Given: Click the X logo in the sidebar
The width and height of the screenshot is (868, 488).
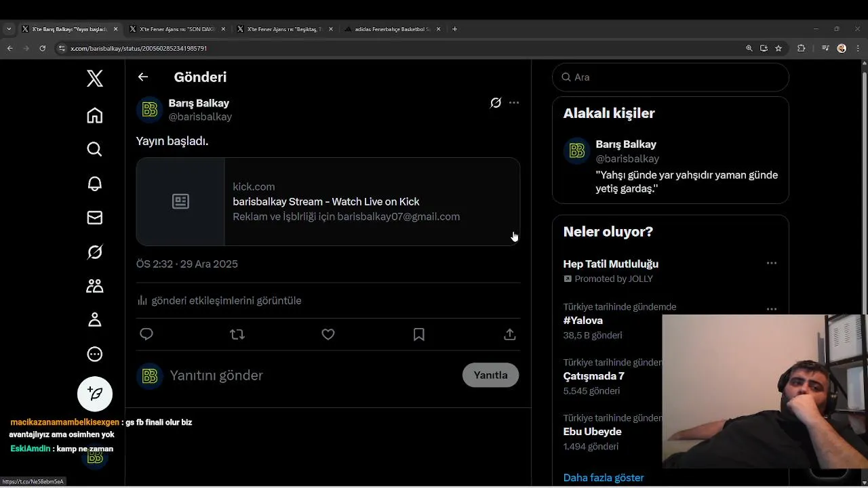Looking at the screenshot, I should click(95, 79).
